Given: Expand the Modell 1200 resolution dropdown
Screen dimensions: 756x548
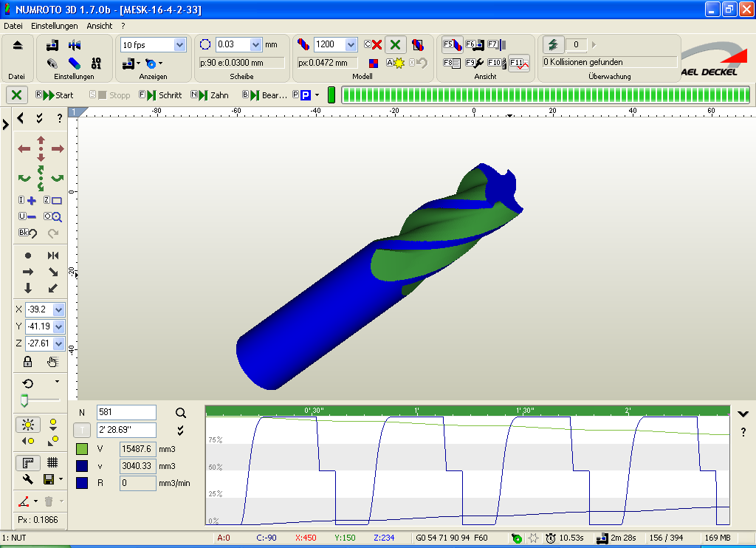Looking at the screenshot, I should coord(351,44).
